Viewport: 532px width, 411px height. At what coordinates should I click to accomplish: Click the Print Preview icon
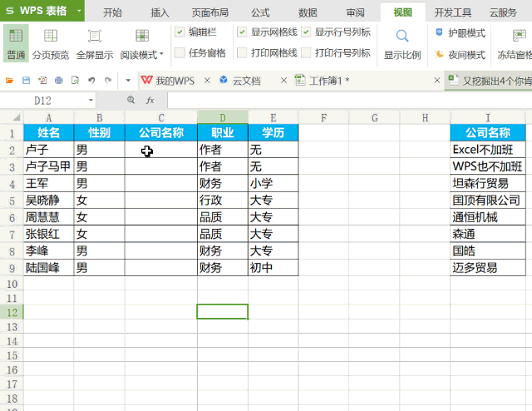click(75, 81)
